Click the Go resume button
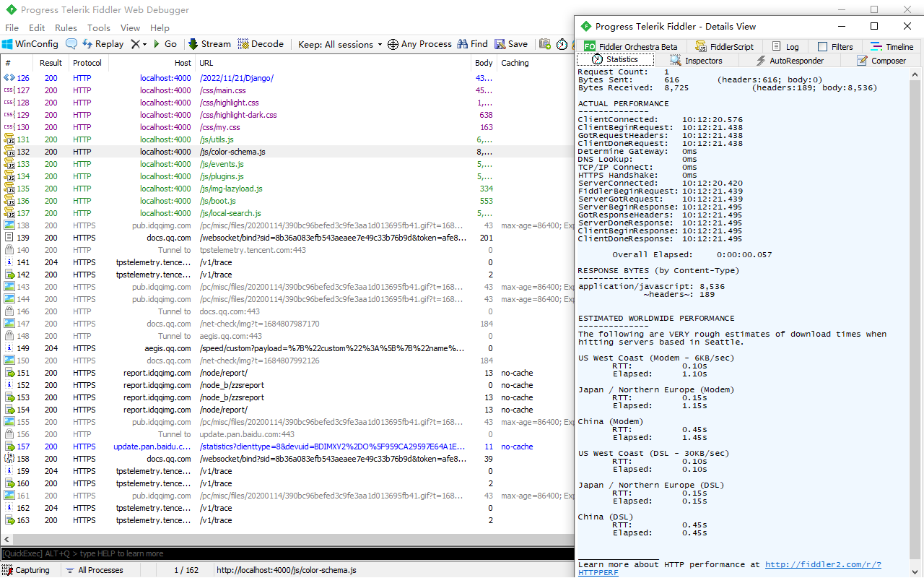Viewport: 924px width, 578px height. (x=165, y=44)
